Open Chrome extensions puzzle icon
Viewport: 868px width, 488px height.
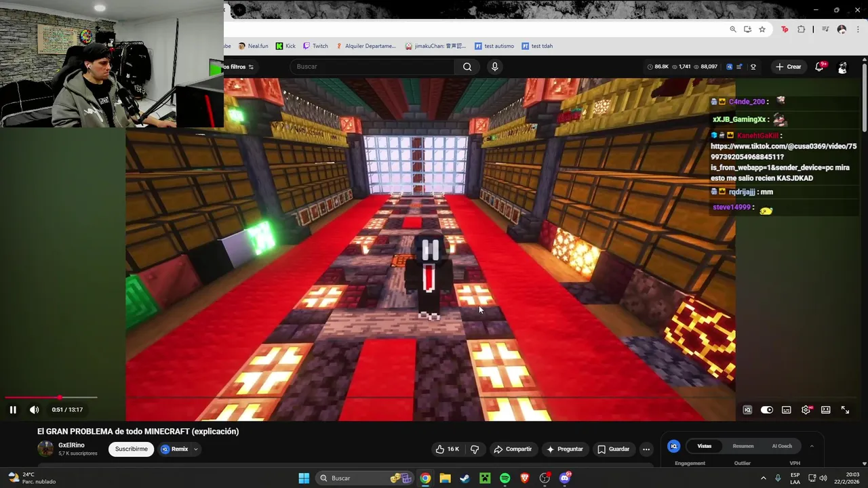pyautogui.click(x=801, y=29)
